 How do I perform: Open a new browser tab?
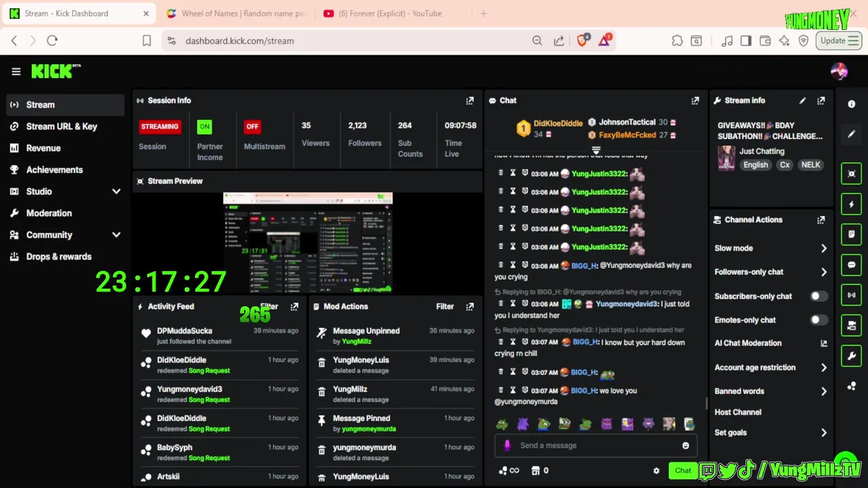point(484,14)
